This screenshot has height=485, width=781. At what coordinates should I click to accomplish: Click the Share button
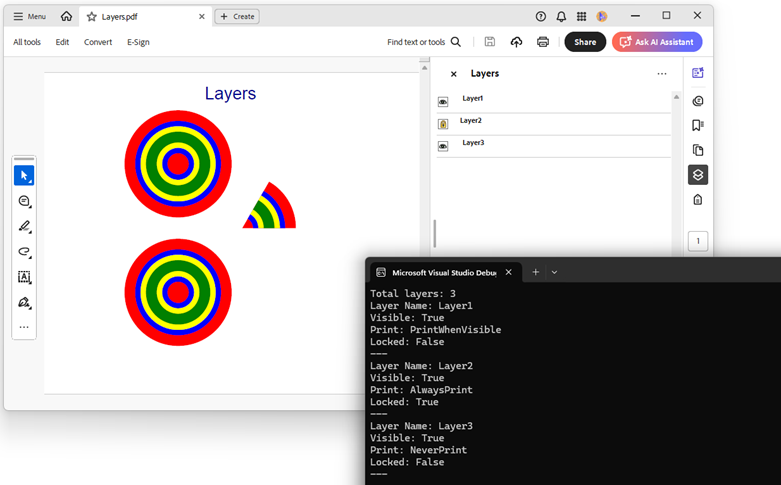(x=585, y=42)
